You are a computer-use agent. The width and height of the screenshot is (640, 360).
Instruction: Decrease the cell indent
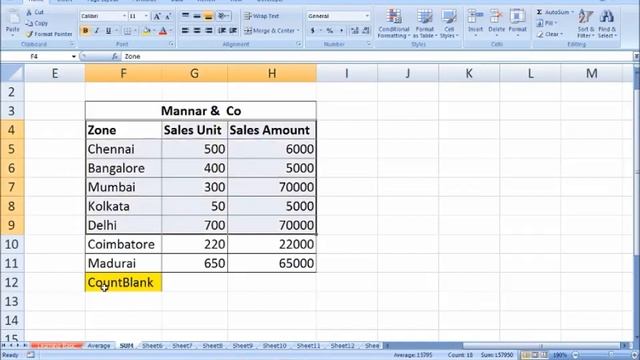click(222, 31)
